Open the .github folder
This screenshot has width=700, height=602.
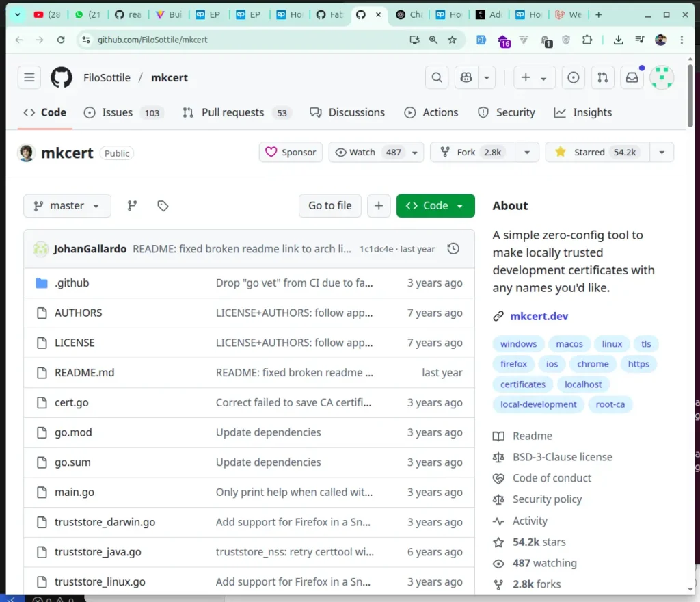[72, 283]
